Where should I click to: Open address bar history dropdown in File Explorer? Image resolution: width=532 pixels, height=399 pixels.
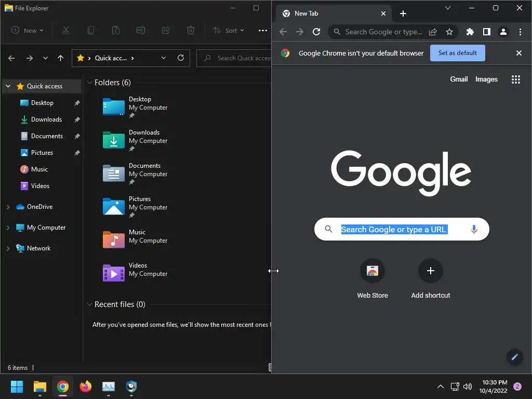(164, 58)
